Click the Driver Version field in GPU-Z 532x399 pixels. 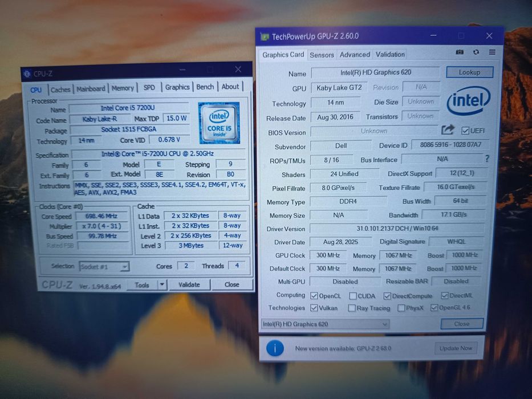(397, 229)
